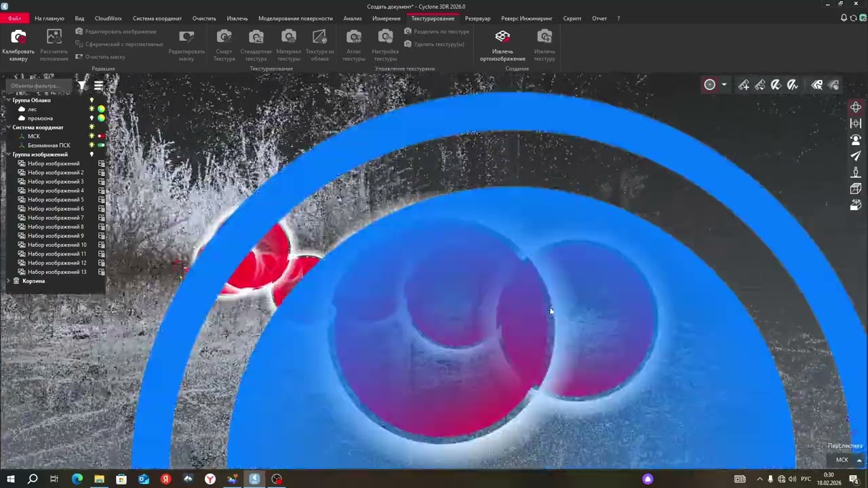Click the color swatch of лес cloud
This screenshot has height=488, width=868.
101,109
